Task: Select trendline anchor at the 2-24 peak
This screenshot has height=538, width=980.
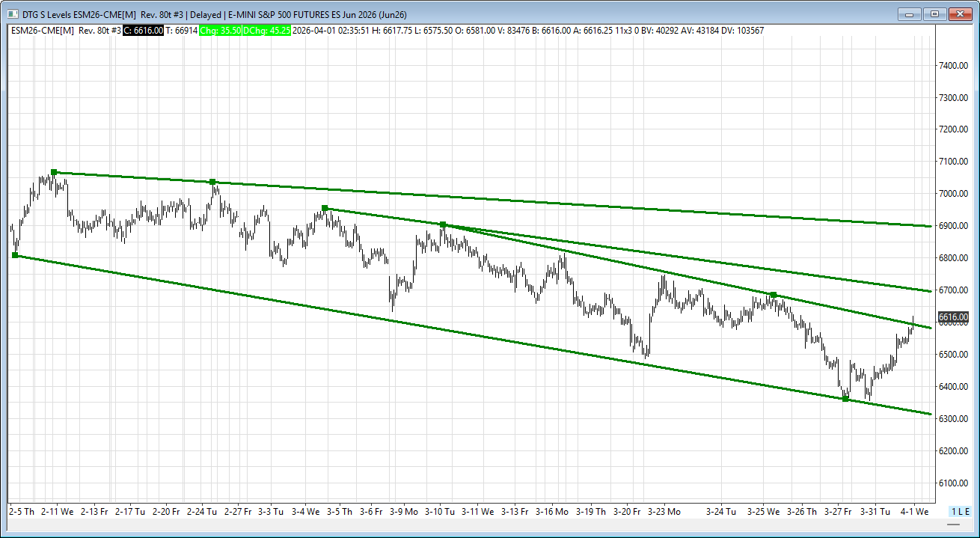Action: pyautogui.click(x=212, y=182)
